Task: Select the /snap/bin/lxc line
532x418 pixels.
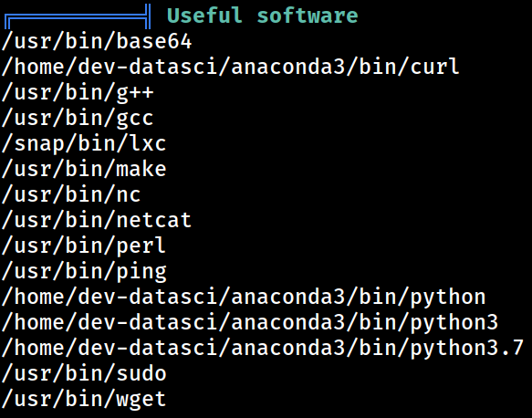Action: coord(84,143)
